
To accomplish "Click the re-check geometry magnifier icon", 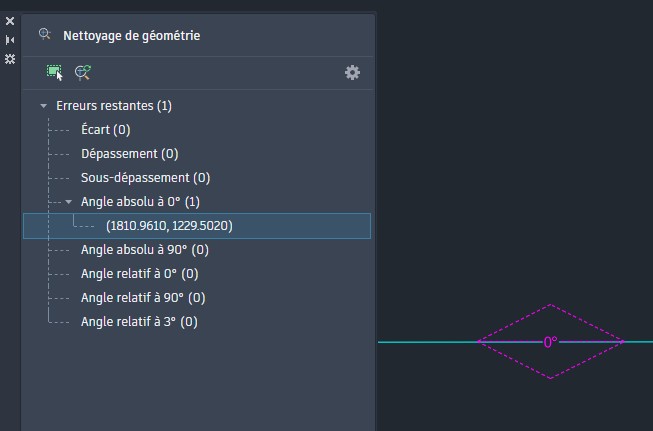I will pos(83,72).
